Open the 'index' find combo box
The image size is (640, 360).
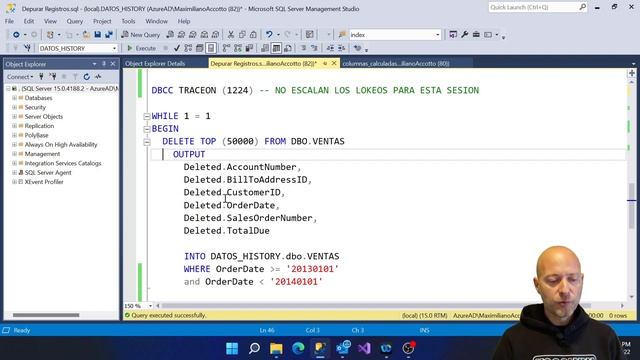438,35
